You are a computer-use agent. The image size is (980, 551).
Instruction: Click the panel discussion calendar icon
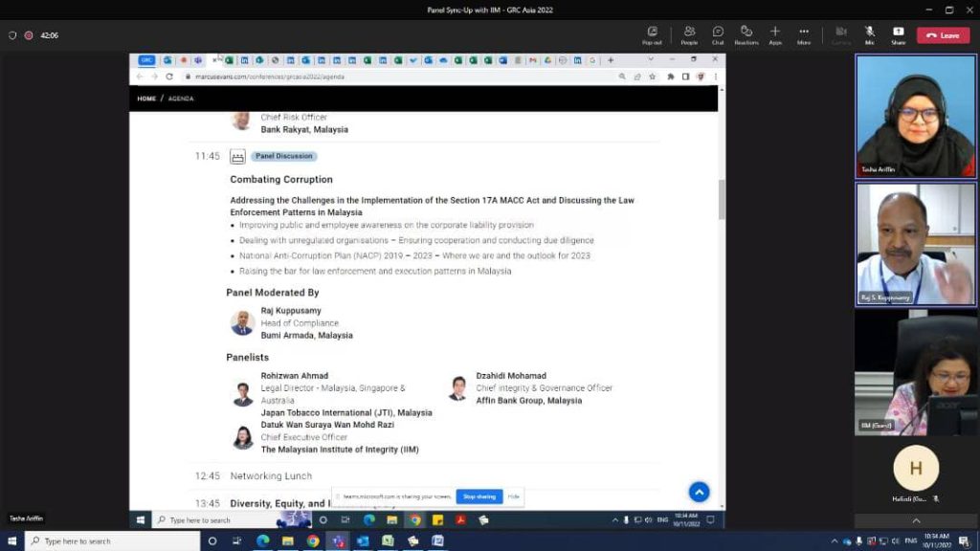(x=237, y=157)
